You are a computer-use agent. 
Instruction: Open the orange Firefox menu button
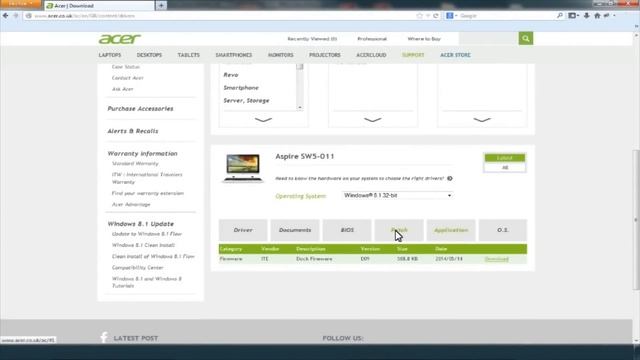coord(20,4)
